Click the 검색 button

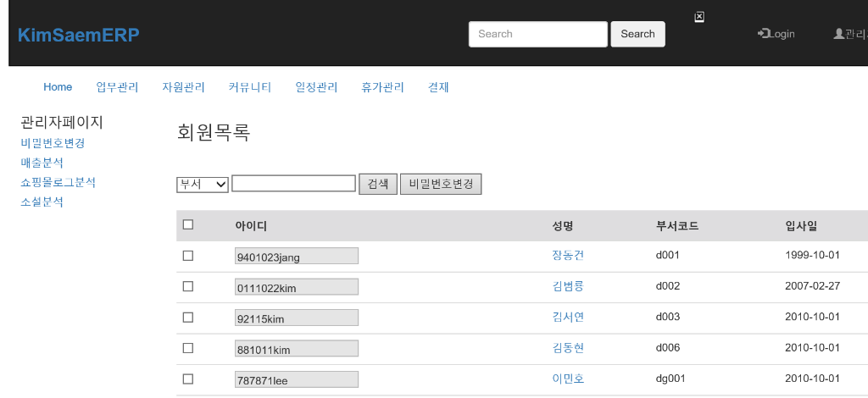[378, 184]
